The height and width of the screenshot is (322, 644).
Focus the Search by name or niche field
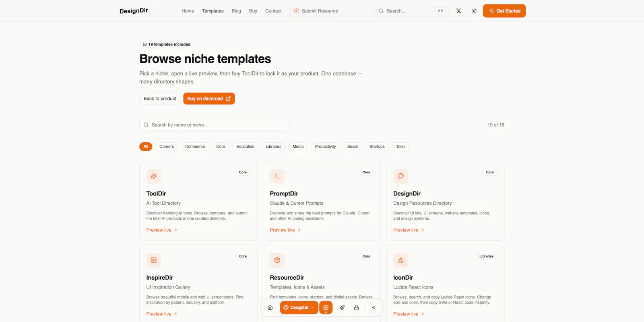click(x=214, y=125)
